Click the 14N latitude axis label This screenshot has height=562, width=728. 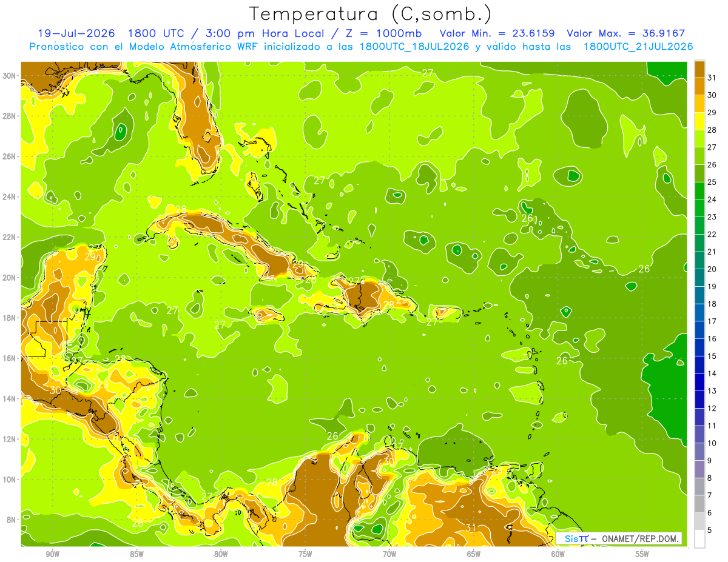click(x=10, y=398)
